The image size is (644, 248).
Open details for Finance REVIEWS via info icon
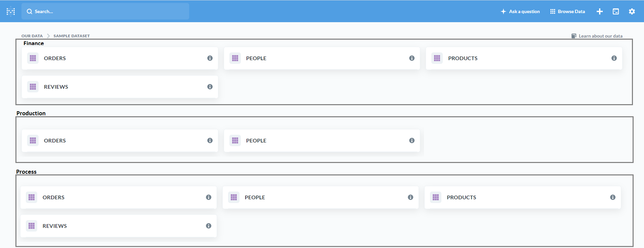pos(210,86)
